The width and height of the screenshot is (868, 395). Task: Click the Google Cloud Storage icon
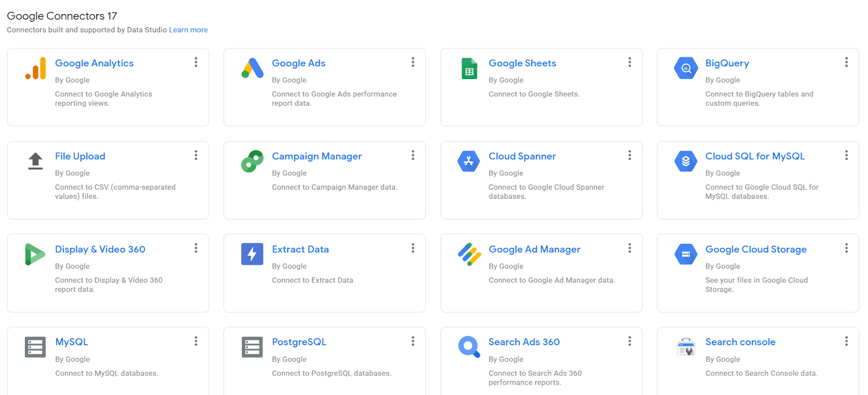click(686, 254)
